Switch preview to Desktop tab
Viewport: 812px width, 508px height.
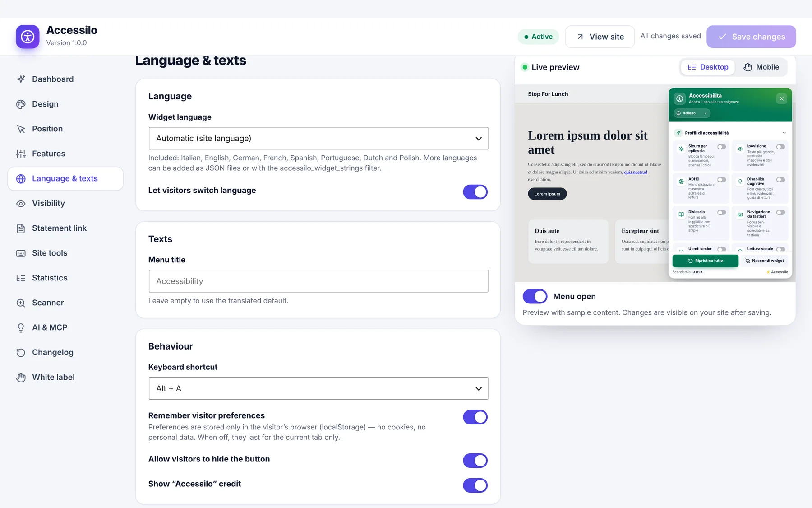pyautogui.click(x=708, y=67)
